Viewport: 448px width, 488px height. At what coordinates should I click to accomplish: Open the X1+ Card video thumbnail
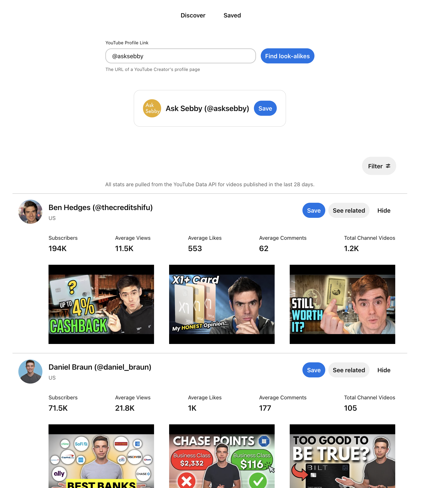tap(222, 304)
